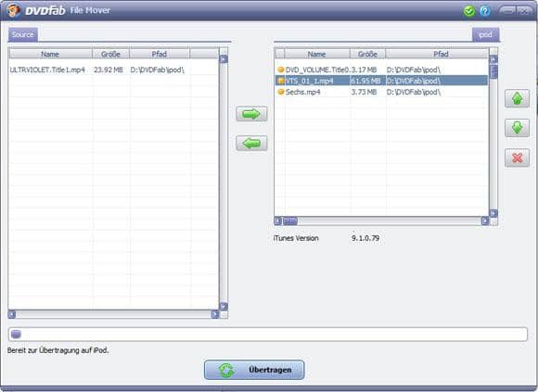The image size is (538, 392).
Task: Select Sechs.mp4 in ipod list
Action: coord(381,92)
